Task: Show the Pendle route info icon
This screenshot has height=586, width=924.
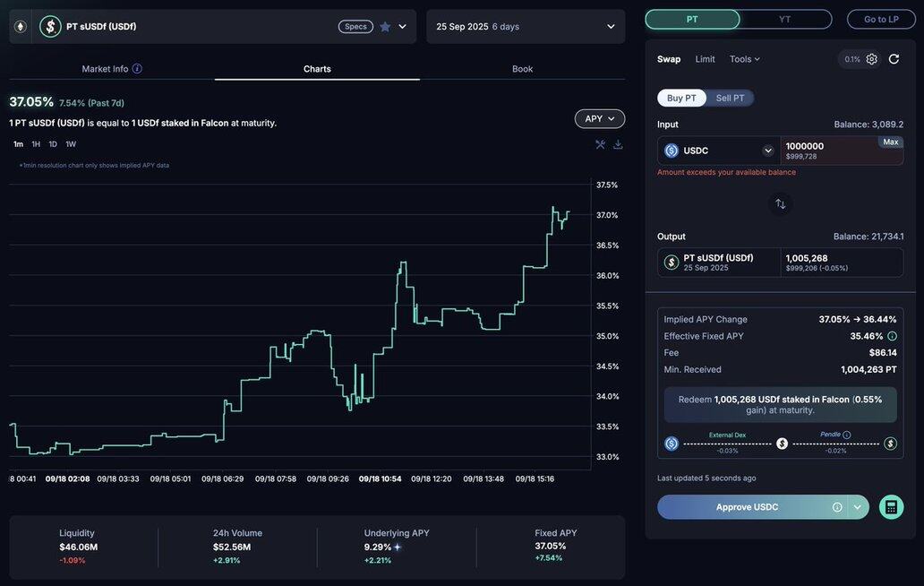Action: 847,435
